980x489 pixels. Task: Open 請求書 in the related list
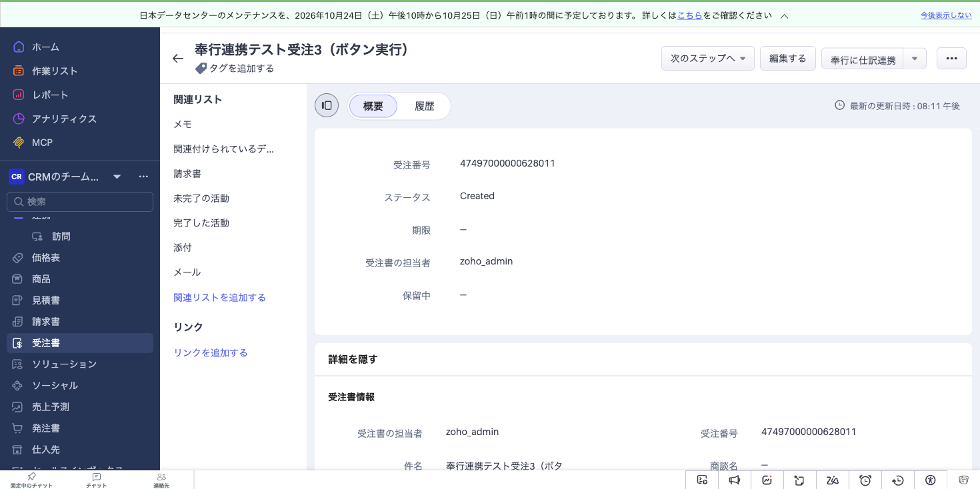(x=187, y=173)
